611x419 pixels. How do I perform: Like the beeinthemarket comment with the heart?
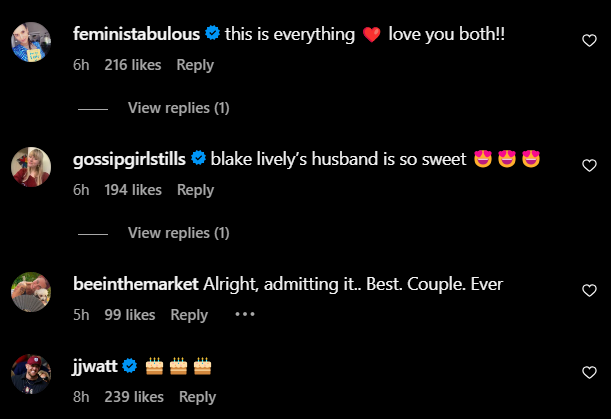[x=589, y=290]
